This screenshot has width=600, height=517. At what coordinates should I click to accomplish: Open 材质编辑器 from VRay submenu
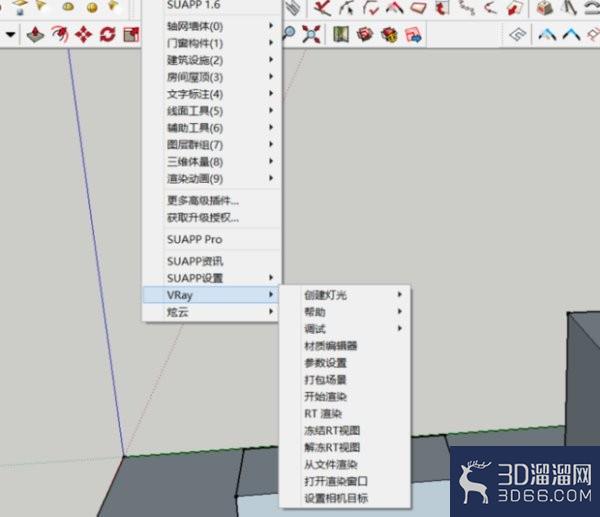point(345,346)
